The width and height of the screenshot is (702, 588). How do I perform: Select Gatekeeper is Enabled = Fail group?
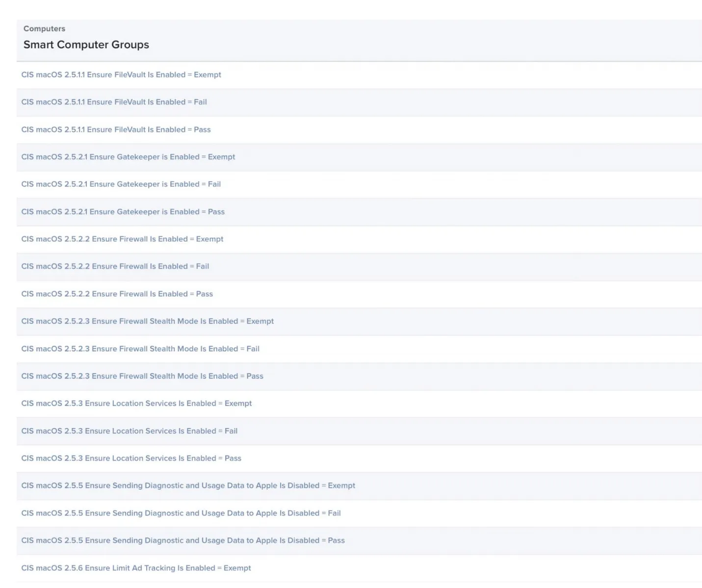[x=121, y=184]
